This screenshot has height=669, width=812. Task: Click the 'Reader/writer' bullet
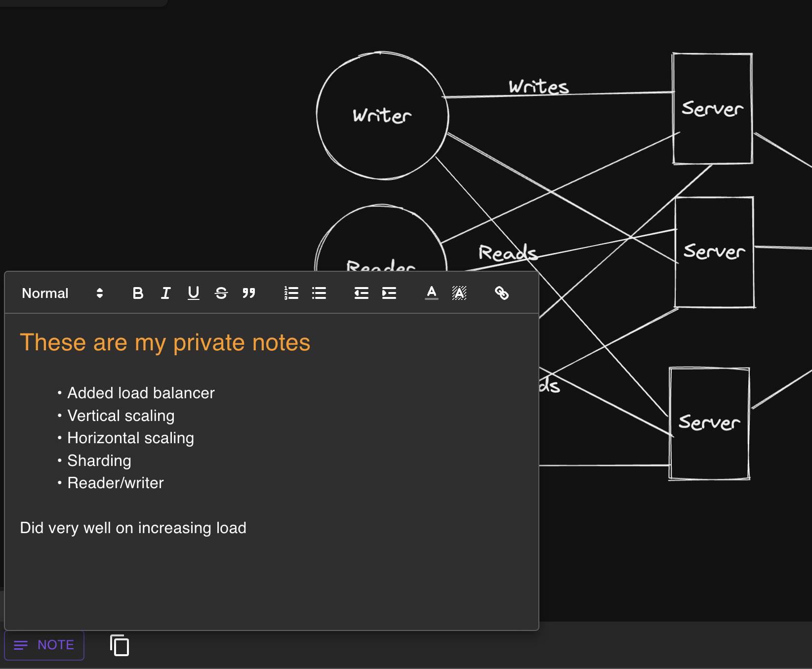click(115, 483)
